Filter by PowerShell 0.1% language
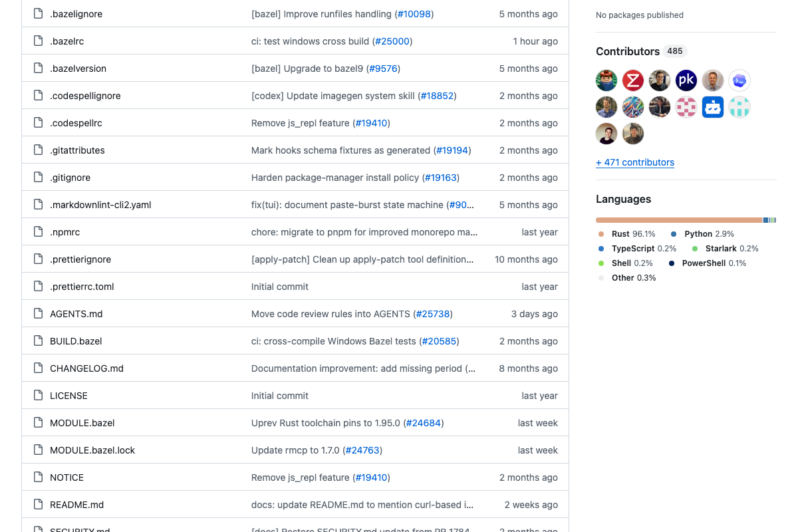This screenshot has width=798, height=532. point(708,263)
